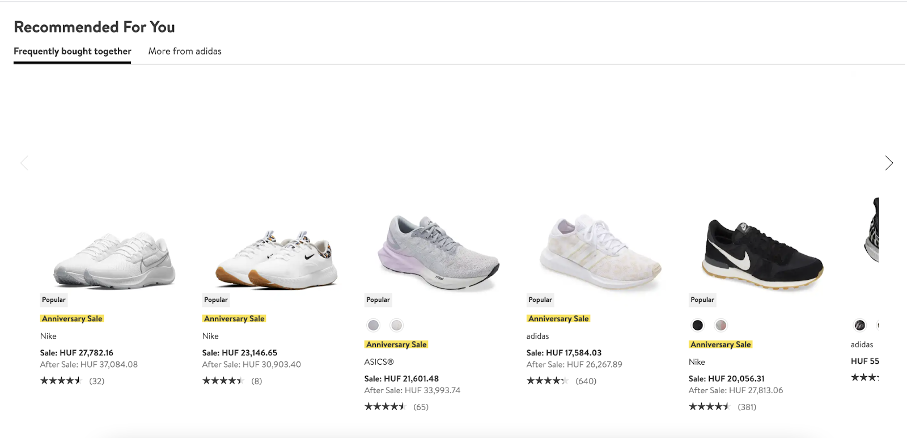
Task: Click adidas brand name under white sneaker
Action: [x=539, y=336]
